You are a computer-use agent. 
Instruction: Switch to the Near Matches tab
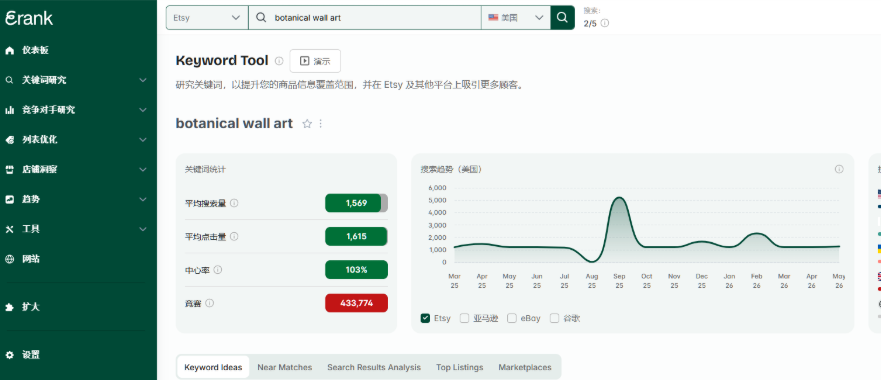coord(285,367)
